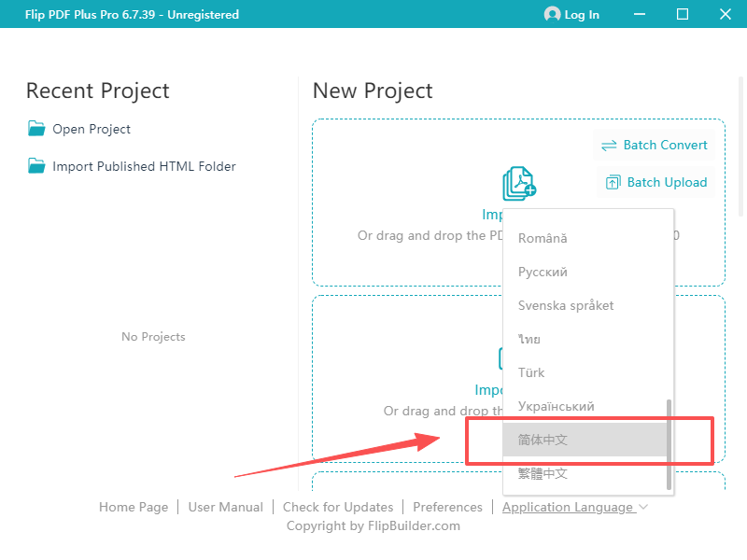Image resolution: width=747 pixels, height=560 pixels.
Task: Click the Open Project folder icon
Action: (36, 129)
